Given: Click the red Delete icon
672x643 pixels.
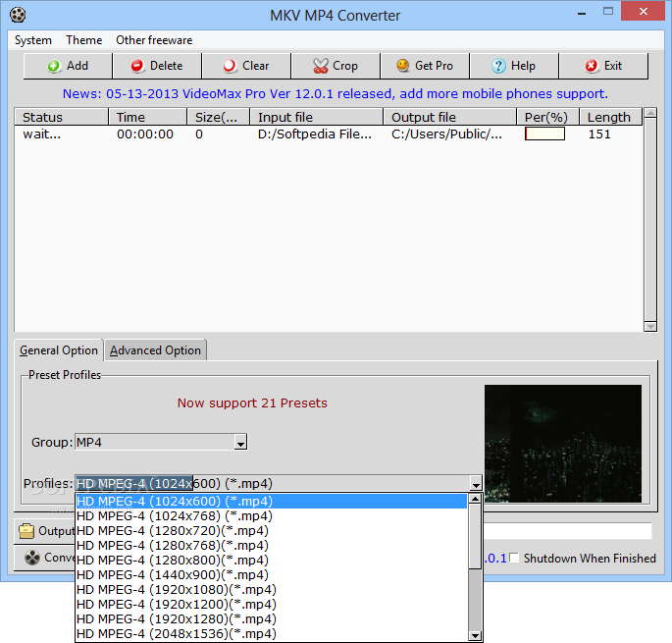Looking at the screenshot, I should 137,66.
